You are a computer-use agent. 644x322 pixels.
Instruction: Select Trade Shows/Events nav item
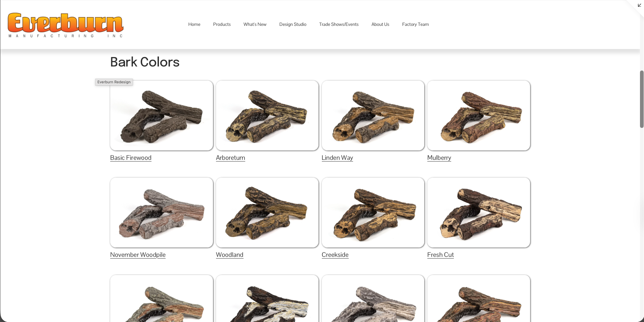click(x=339, y=25)
